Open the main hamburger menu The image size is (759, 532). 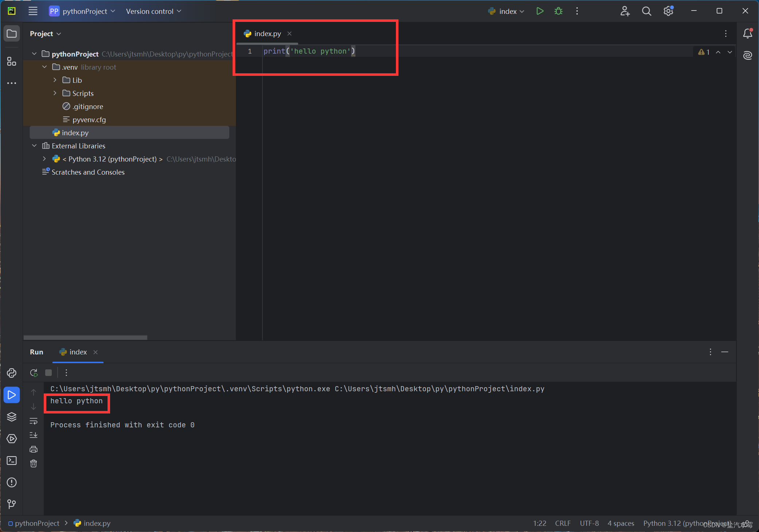[32, 11]
